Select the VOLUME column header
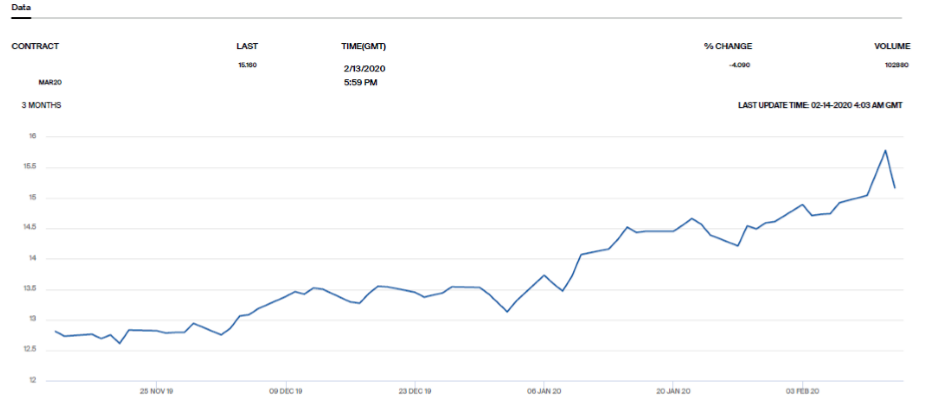940x410 pixels. tap(892, 46)
